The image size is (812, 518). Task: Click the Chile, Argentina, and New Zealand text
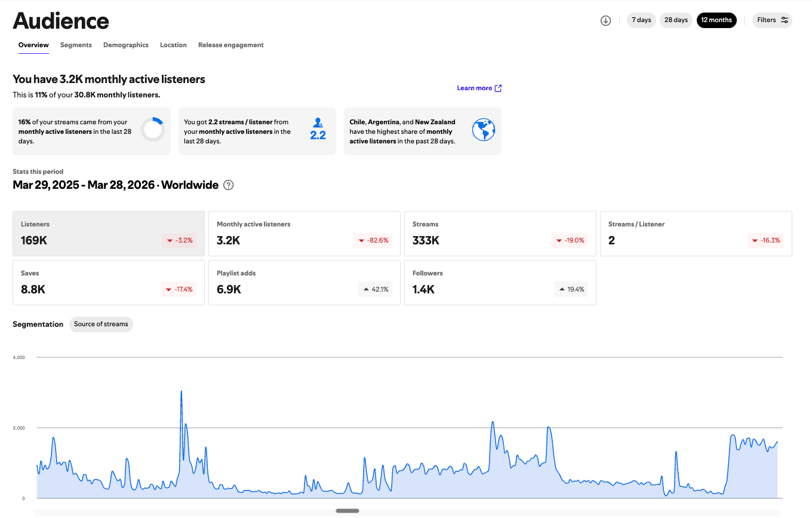(402, 122)
